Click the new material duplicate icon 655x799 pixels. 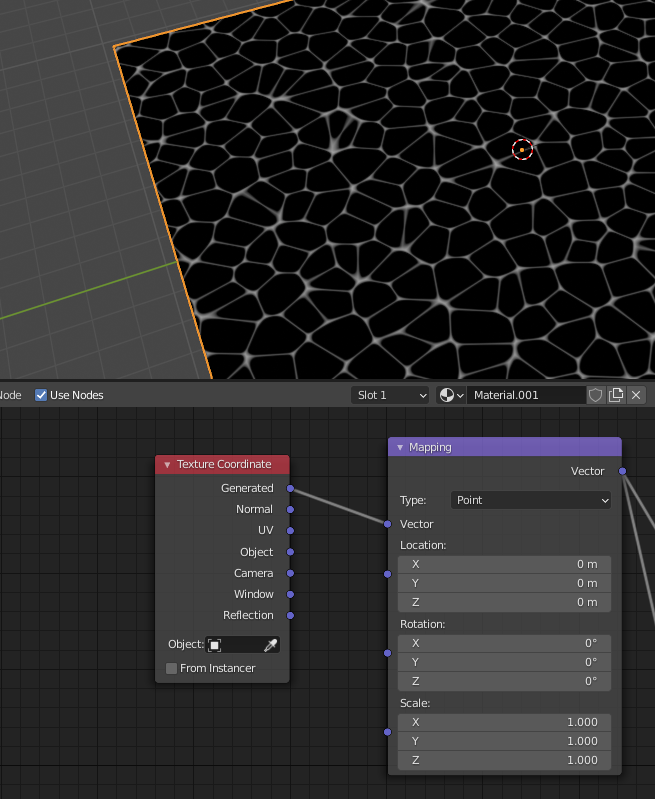(616, 395)
